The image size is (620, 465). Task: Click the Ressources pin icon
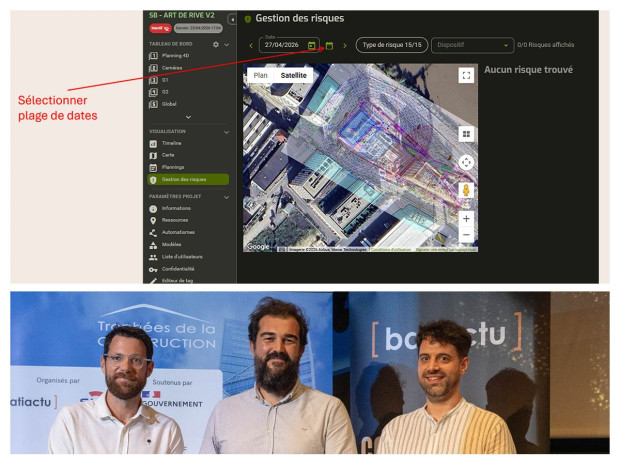pyautogui.click(x=153, y=221)
